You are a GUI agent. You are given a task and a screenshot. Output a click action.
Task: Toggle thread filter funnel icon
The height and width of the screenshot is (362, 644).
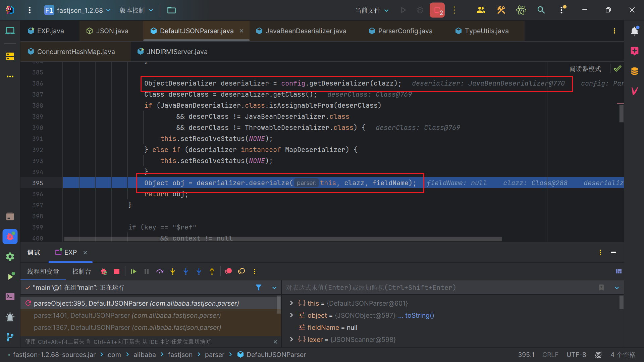259,288
